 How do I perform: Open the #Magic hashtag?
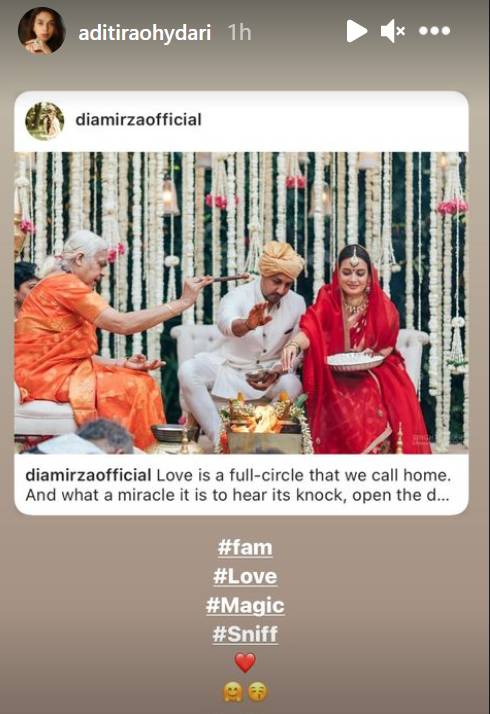click(245, 605)
